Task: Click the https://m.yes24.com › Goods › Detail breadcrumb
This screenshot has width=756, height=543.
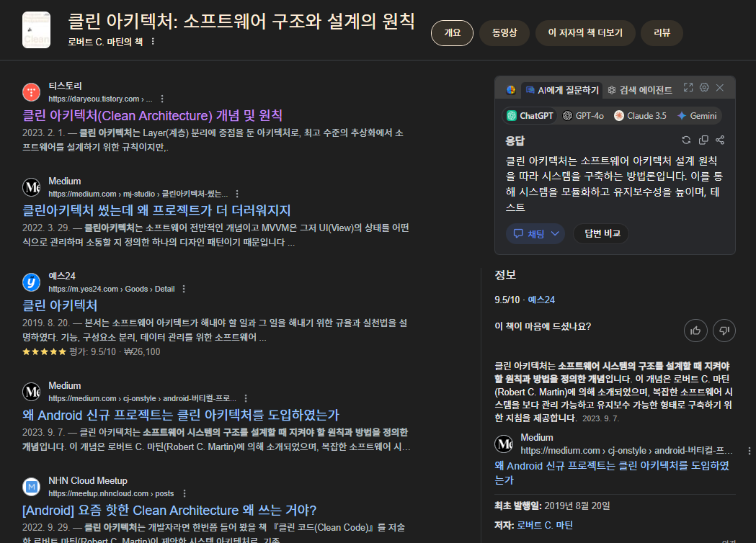Action: pyautogui.click(x=112, y=289)
